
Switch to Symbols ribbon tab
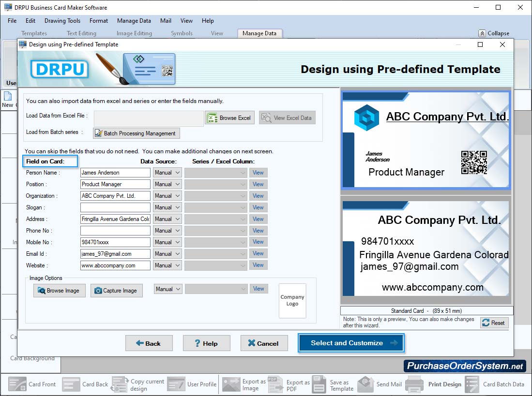pos(182,33)
